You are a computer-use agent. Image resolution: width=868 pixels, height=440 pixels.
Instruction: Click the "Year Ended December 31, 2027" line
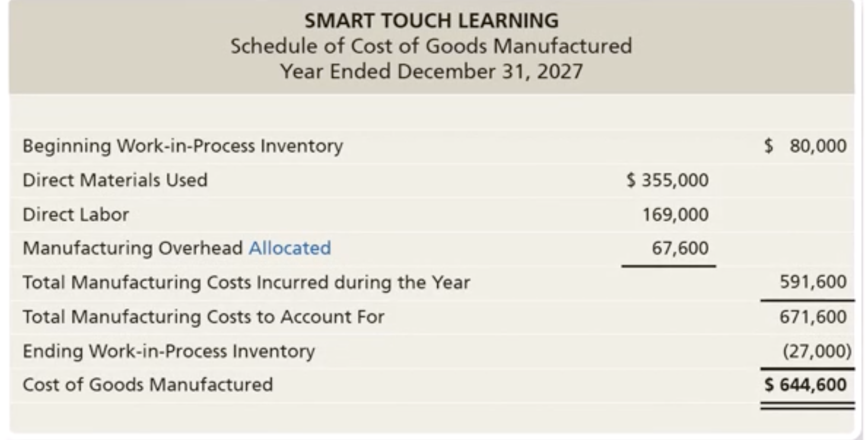pos(431,72)
